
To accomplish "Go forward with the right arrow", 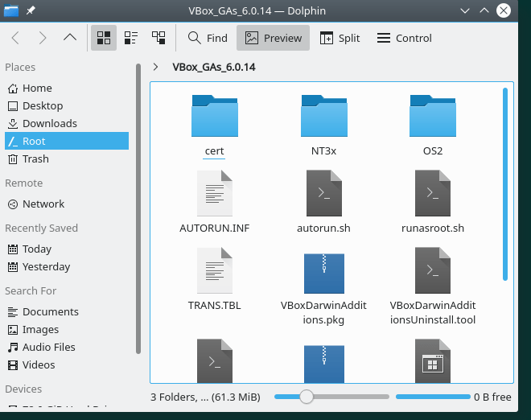I will pyautogui.click(x=43, y=38).
